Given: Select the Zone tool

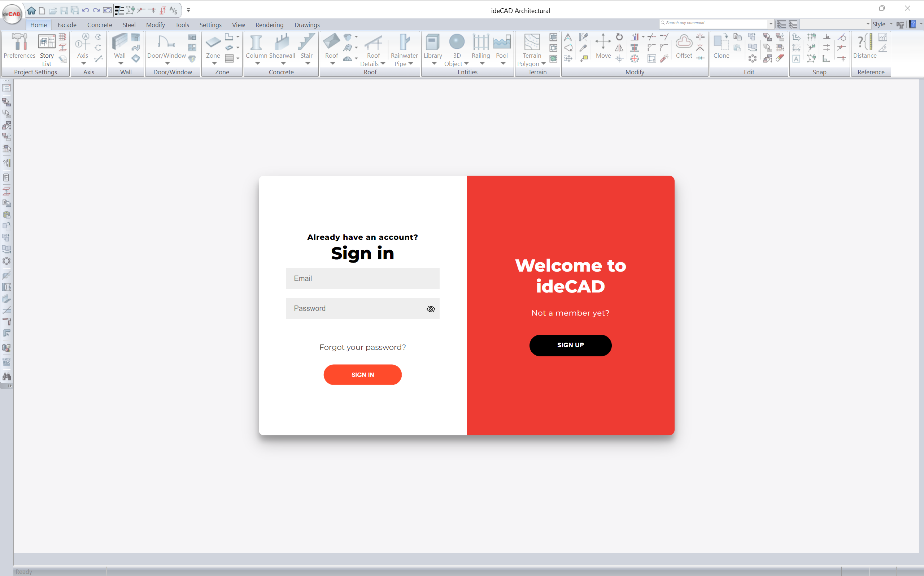Looking at the screenshot, I should (x=213, y=46).
